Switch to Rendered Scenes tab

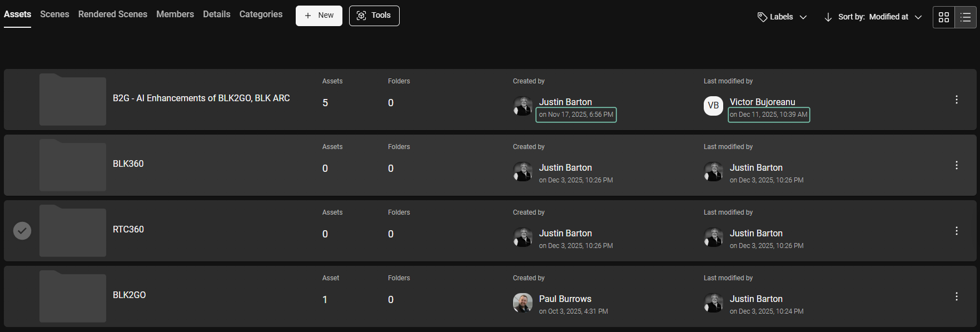click(113, 14)
